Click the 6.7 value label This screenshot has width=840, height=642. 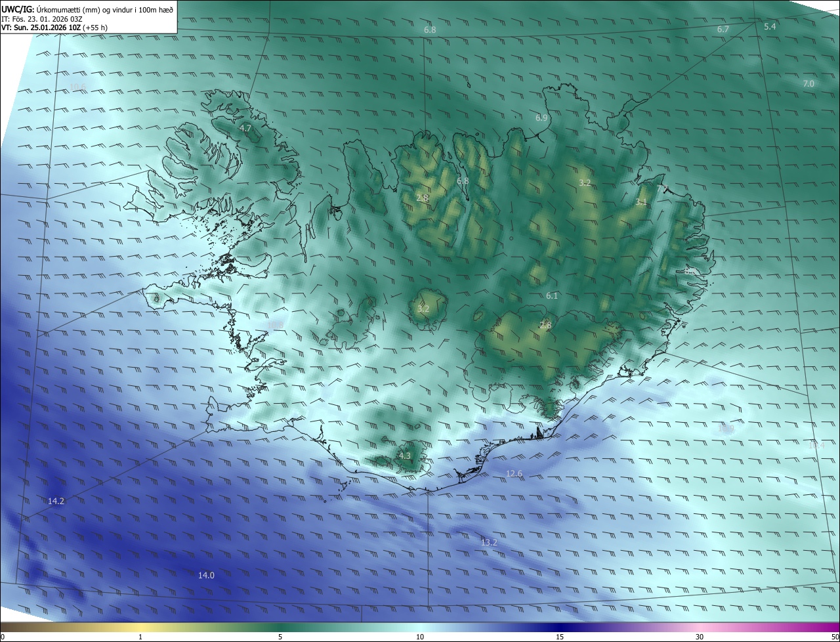tap(723, 30)
